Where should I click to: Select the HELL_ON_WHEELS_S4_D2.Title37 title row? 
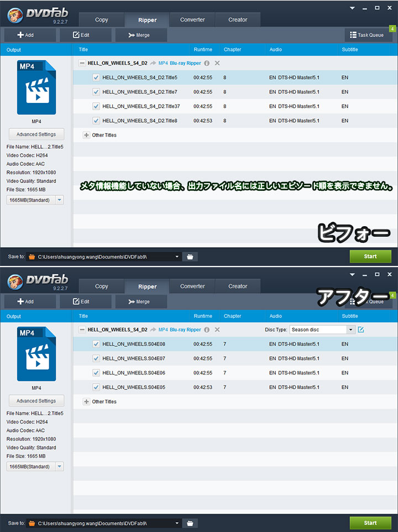point(235,107)
